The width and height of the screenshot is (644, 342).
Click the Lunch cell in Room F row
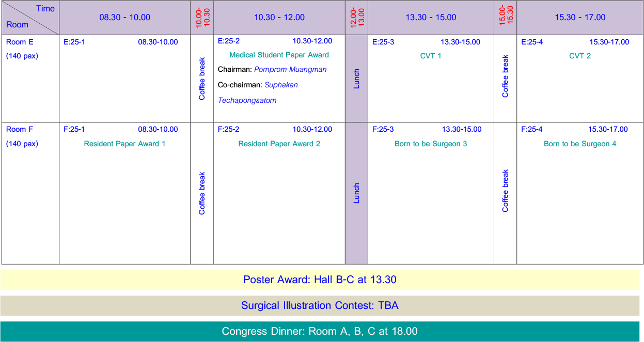[356, 193]
